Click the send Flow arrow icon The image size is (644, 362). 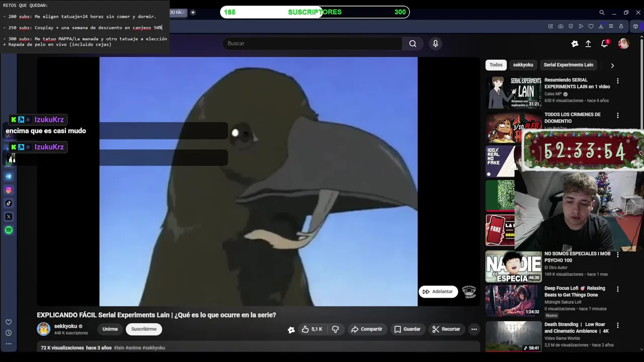(x=581, y=26)
